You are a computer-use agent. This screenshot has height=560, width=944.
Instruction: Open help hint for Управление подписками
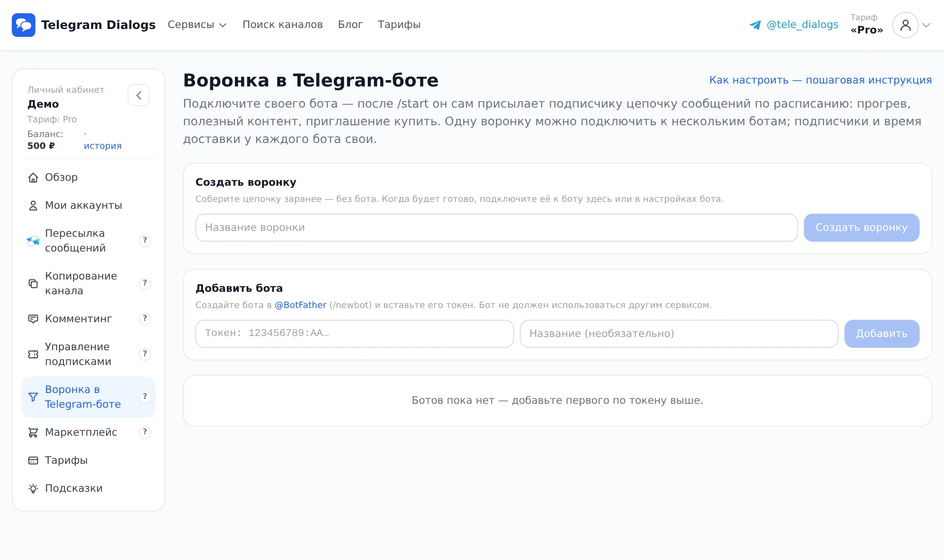[145, 354]
